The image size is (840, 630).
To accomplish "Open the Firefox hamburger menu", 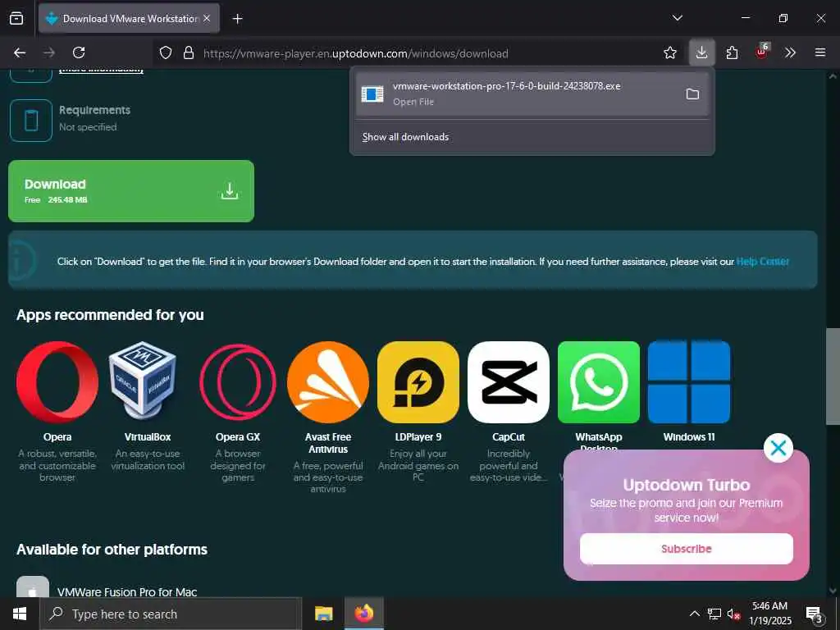I will (820, 52).
